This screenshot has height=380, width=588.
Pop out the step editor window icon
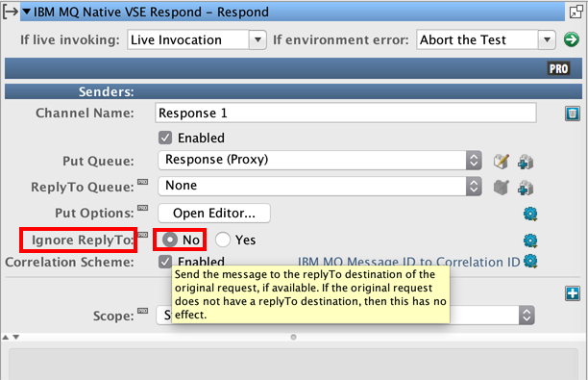click(x=576, y=12)
